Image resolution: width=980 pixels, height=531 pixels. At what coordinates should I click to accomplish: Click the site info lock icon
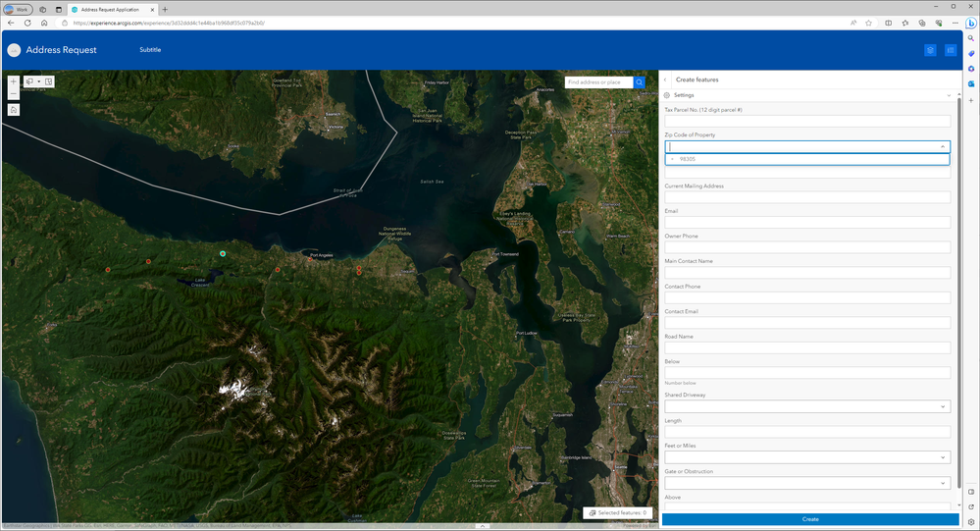65,24
